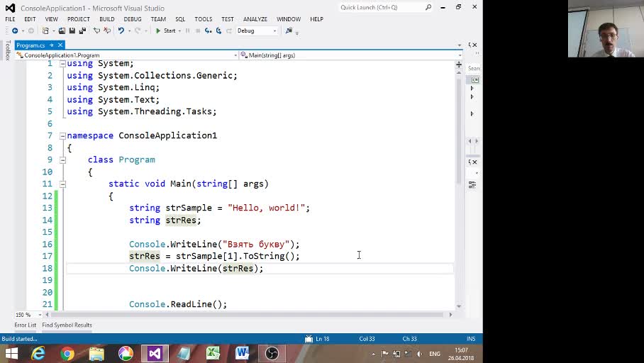This screenshot has height=363, width=644.
Task: Collapse the namespace ConsoleApplication1 block
Action: click(62, 136)
